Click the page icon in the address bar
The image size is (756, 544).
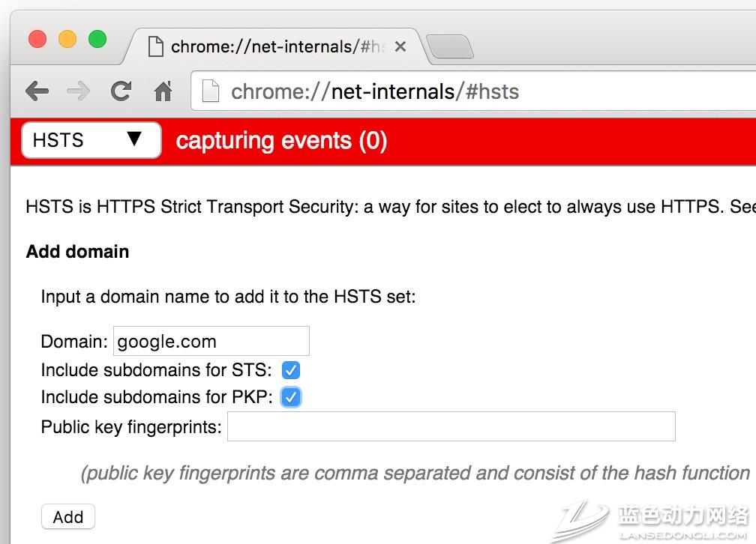(x=209, y=91)
